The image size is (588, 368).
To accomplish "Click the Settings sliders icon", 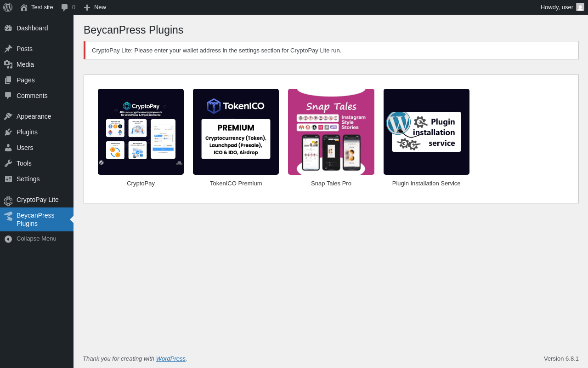I will (x=8, y=179).
